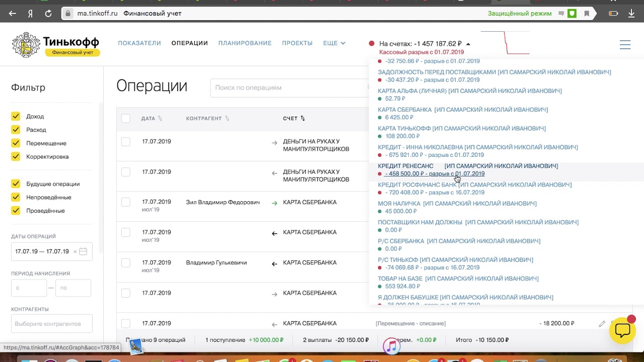Screen dimensions: 644x362
Task: Click the Период начисления 'по' field
Action: pos(73,288)
